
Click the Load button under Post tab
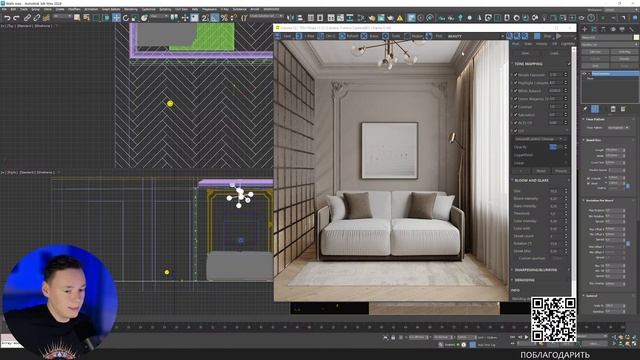554,53
